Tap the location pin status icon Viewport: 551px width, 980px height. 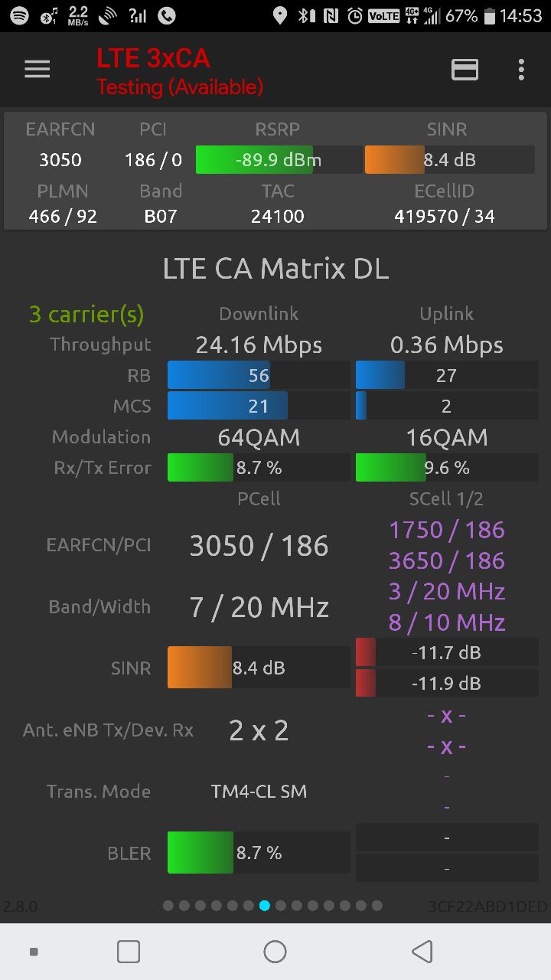click(280, 15)
